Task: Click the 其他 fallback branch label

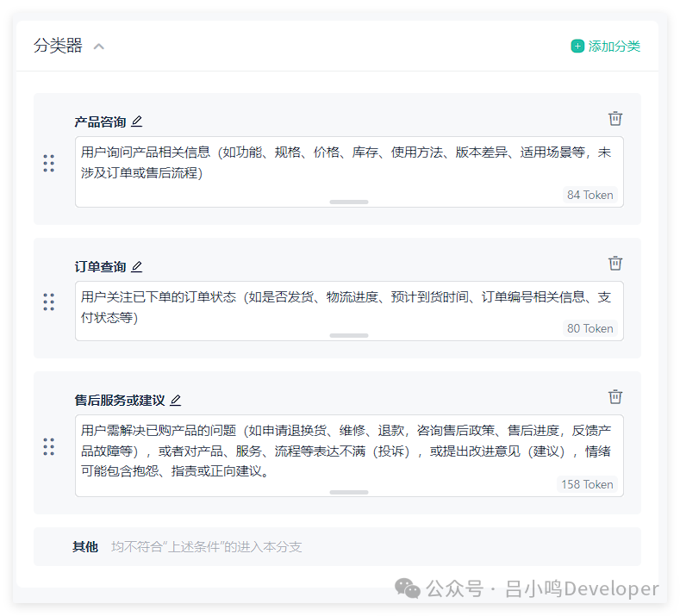Action: click(85, 546)
